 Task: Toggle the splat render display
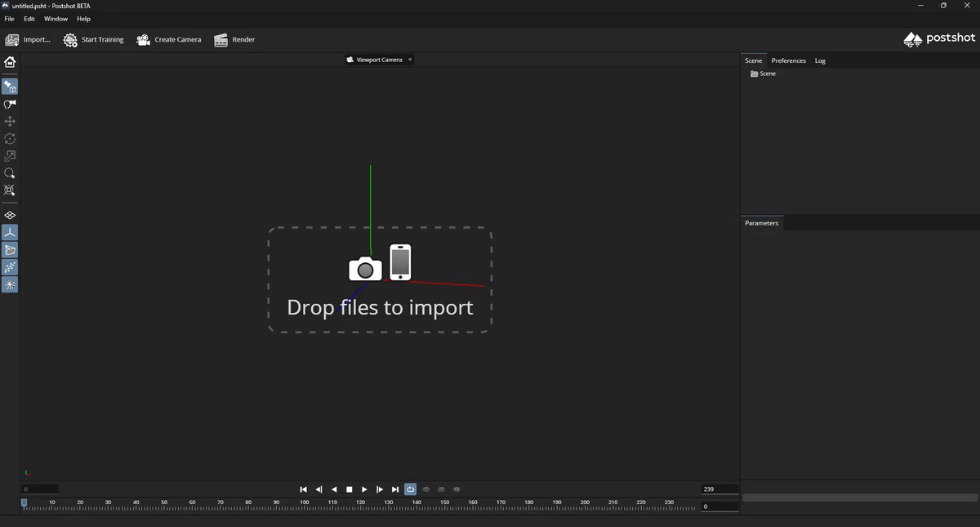click(10, 284)
